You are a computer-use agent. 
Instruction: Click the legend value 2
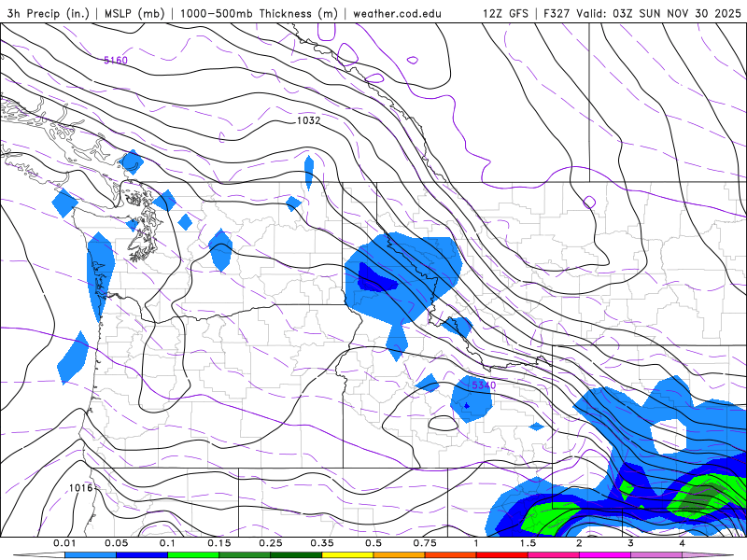click(x=579, y=543)
